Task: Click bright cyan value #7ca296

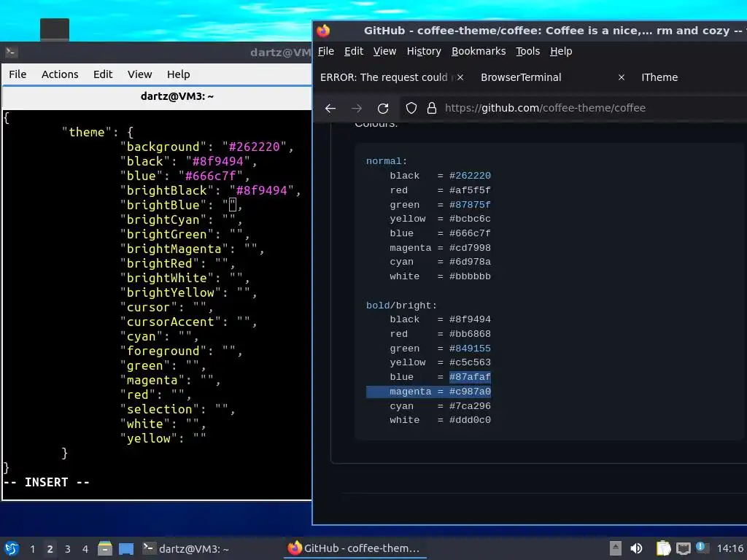Action: [x=470, y=406]
